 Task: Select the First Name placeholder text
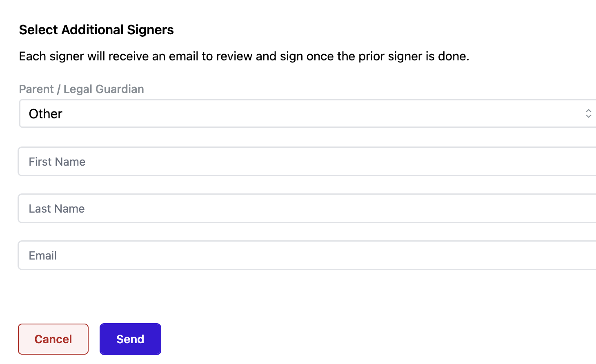click(57, 162)
